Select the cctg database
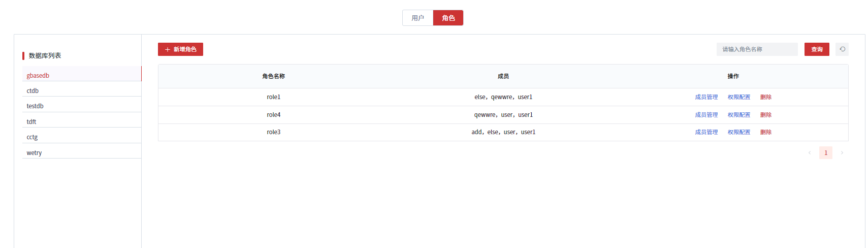868x248 pixels. (32, 137)
